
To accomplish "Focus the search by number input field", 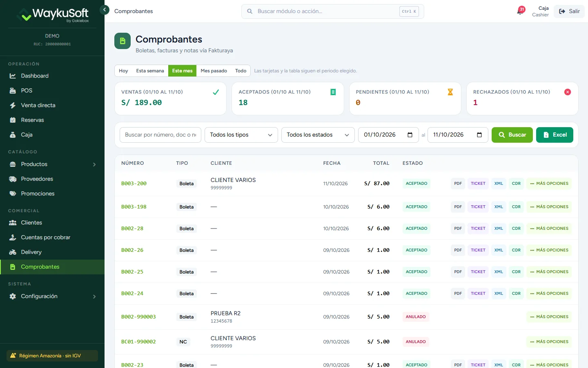I will point(160,135).
